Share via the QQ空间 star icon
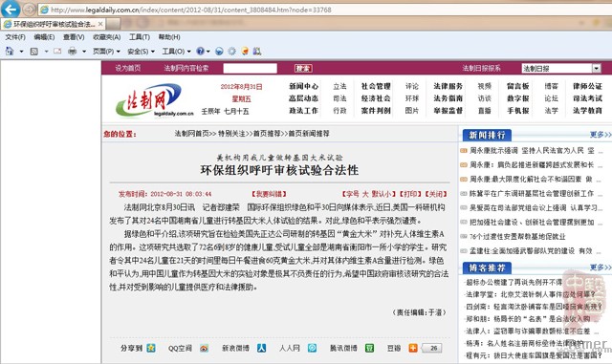This screenshot has height=364, width=612. click(x=151, y=348)
